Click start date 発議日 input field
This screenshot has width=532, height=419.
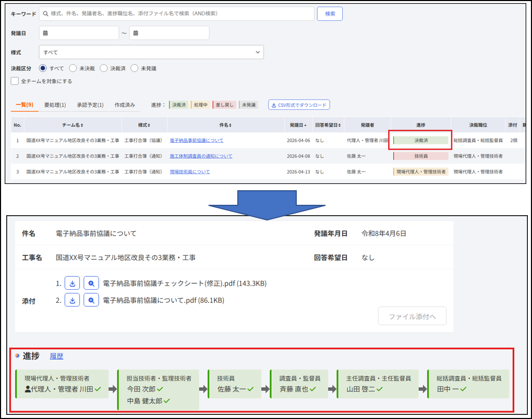coord(79,33)
